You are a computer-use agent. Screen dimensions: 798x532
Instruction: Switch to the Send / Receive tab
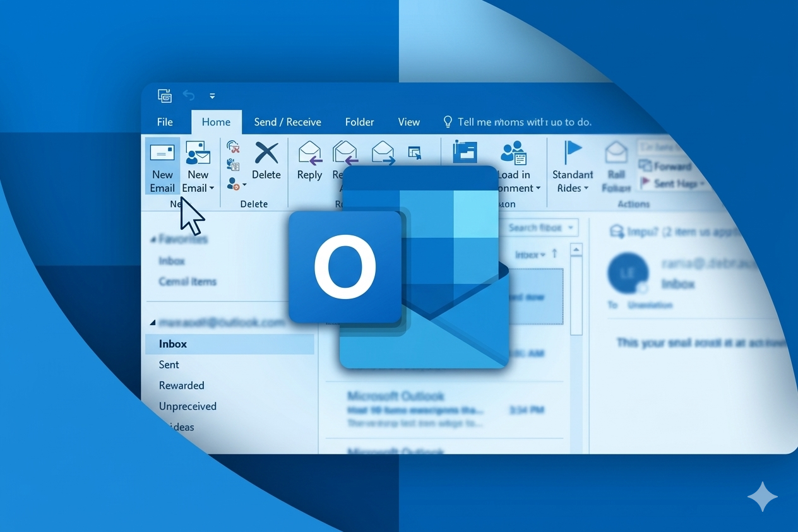pyautogui.click(x=287, y=122)
